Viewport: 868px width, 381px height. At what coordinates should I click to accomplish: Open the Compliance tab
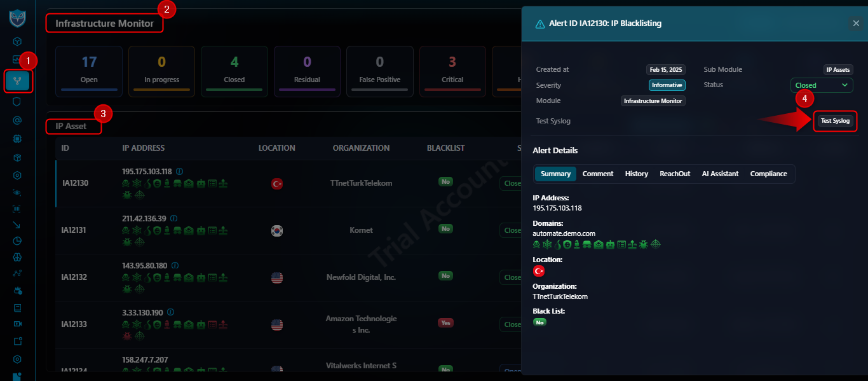768,174
